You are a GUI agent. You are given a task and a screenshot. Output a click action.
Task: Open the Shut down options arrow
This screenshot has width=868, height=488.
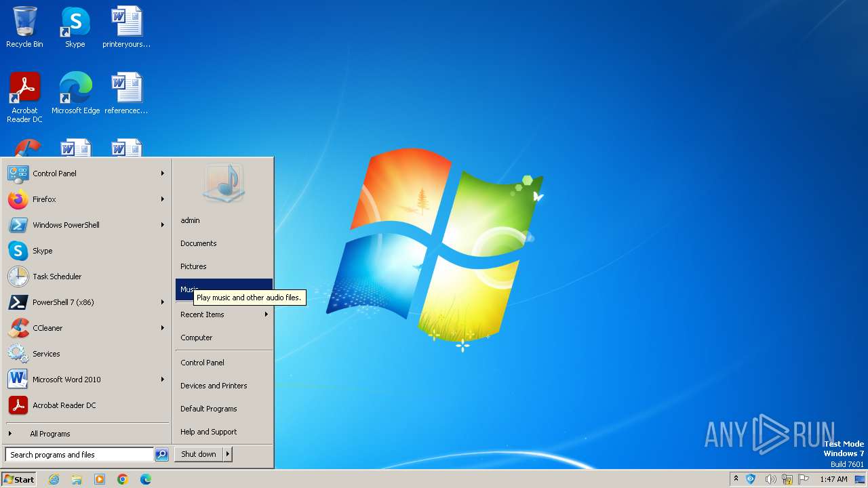pyautogui.click(x=228, y=454)
